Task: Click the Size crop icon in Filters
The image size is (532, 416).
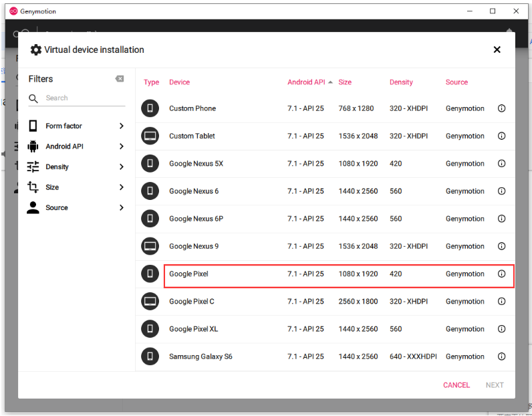Action: 33,187
